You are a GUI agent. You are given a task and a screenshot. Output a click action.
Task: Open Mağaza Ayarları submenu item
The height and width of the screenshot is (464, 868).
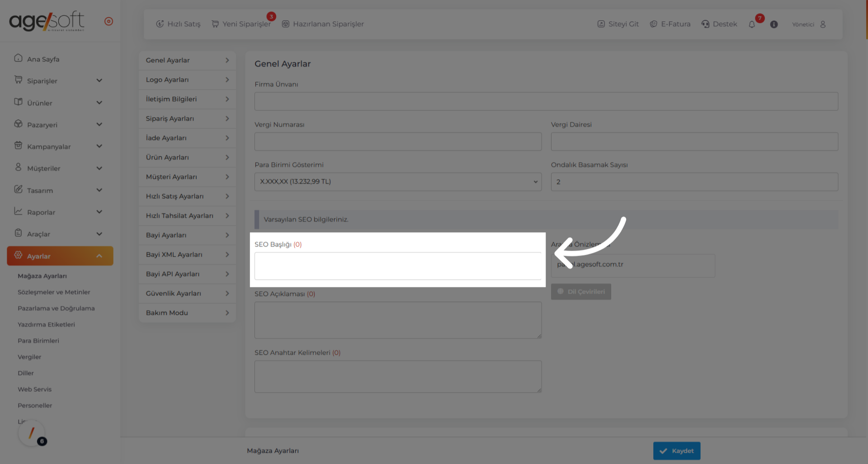pyautogui.click(x=42, y=276)
